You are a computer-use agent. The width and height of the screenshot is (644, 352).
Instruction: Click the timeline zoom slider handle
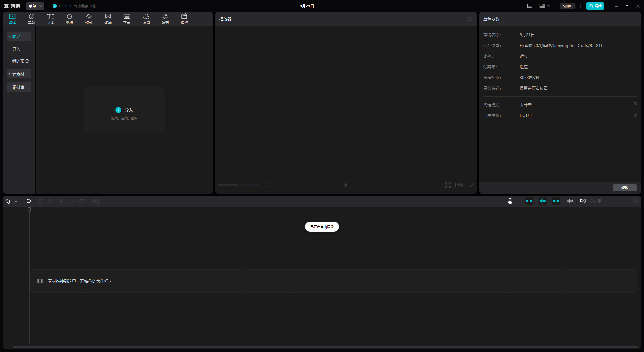pos(599,201)
